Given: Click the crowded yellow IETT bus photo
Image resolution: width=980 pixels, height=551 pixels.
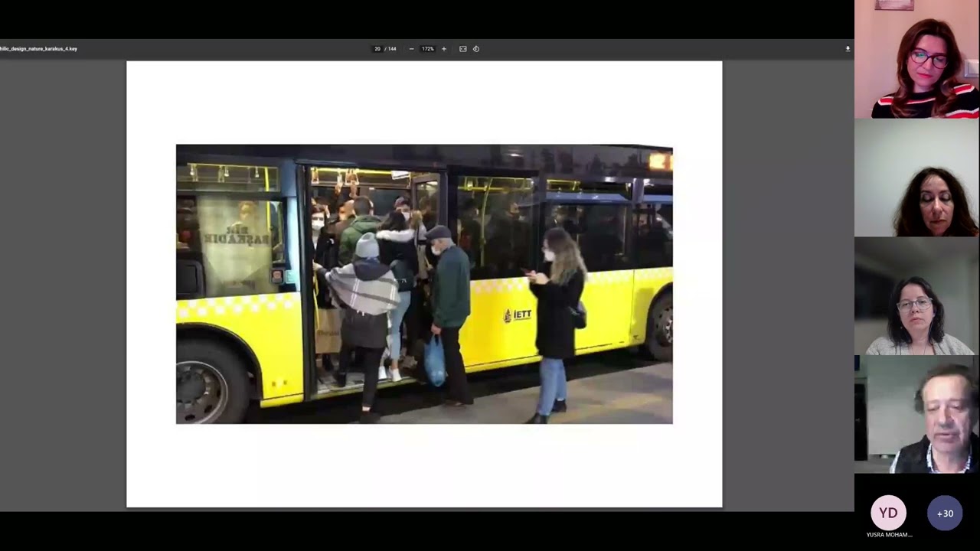Looking at the screenshot, I should tap(424, 284).
